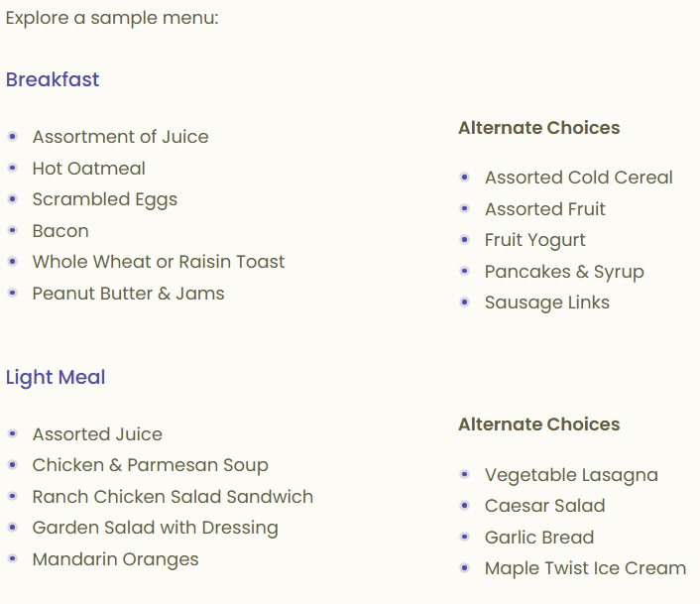Select the Assortment of Juice item
Image resolution: width=700 pixels, height=604 pixels.
tap(120, 137)
